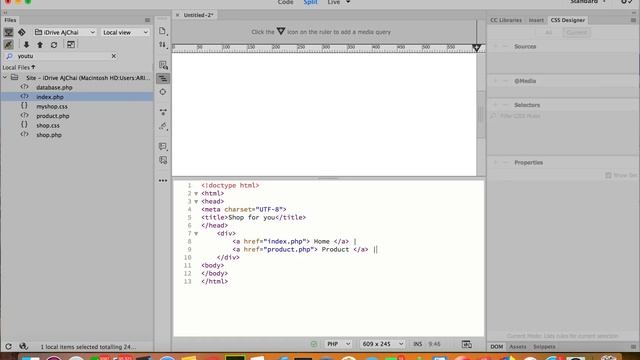Click the Shop for you title text
640x360 pixels.
click(251, 218)
